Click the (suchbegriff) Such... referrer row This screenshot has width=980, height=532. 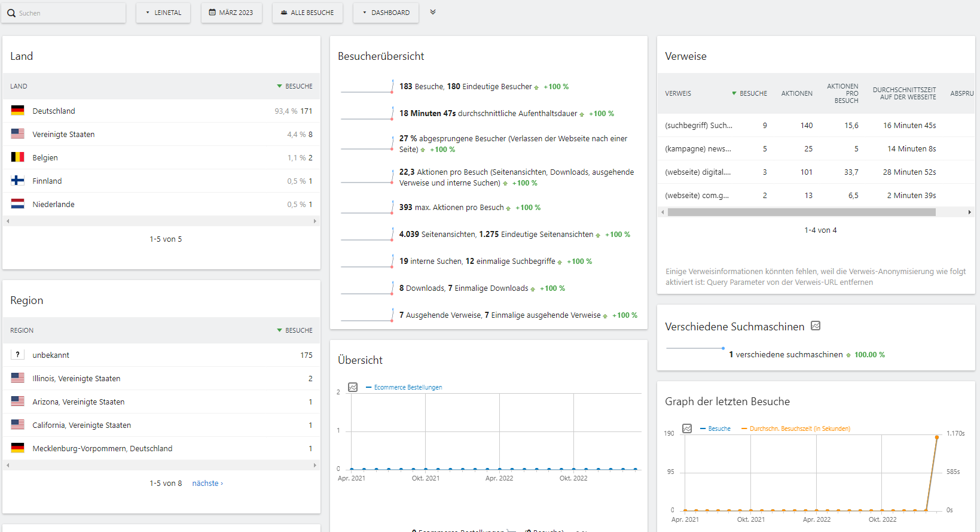point(816,125)
